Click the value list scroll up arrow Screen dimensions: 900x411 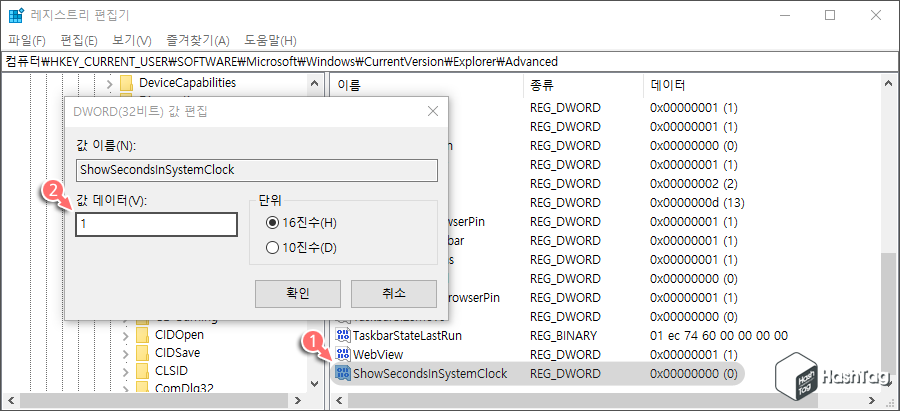point(888,84)
